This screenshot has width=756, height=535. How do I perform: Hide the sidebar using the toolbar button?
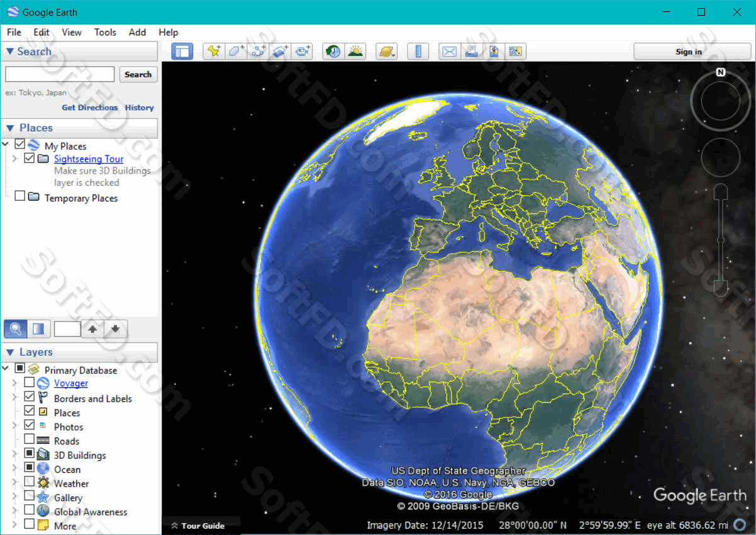(x=182, y=52)
